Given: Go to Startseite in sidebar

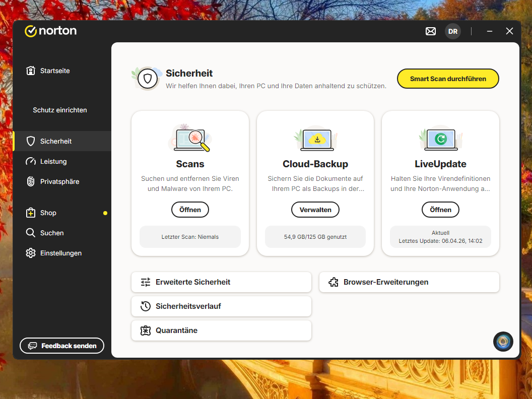Looking at the screenshot, I should 54,71.
